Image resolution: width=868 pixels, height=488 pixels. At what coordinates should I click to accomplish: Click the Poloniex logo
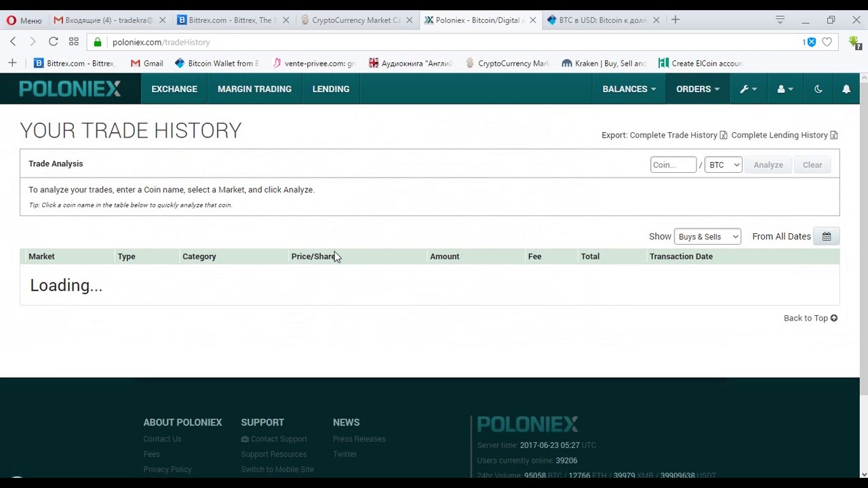[70, 89]
